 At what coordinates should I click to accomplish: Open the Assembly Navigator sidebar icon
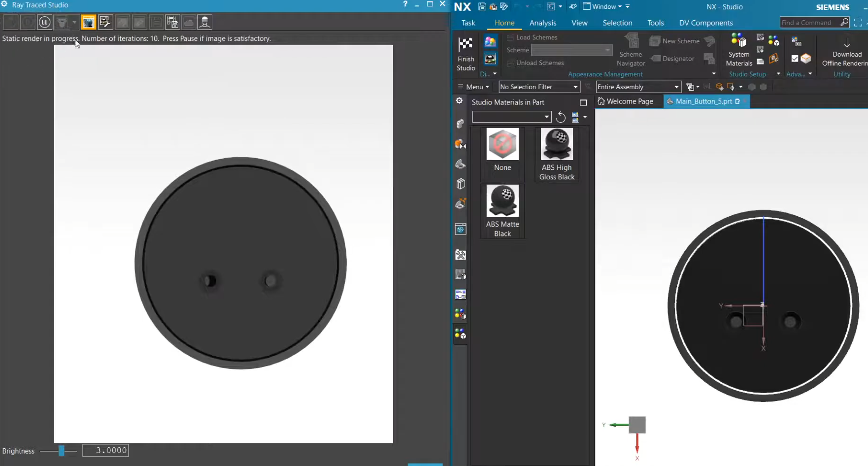461,124
